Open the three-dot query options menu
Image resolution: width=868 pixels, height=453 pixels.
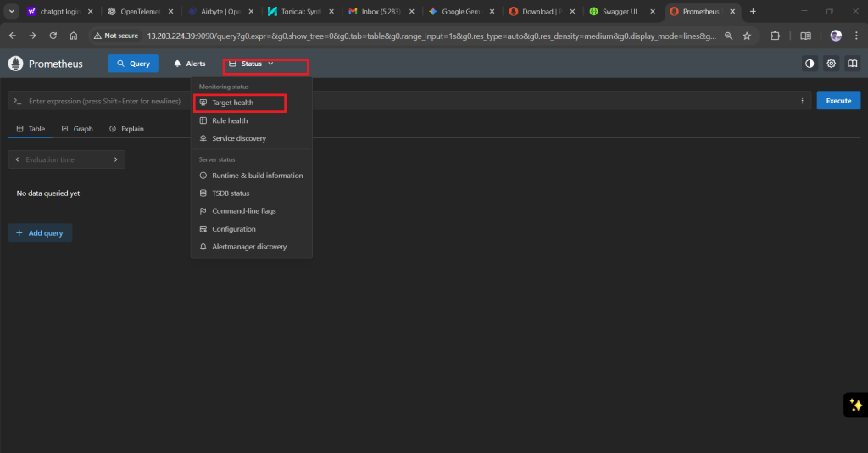pos(802,101)
